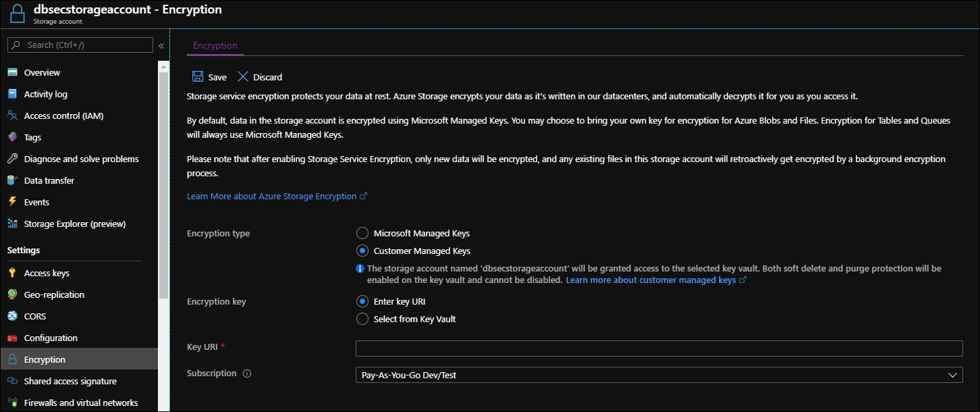The image size is (980, 412).
Task: Click the Data transfer icon
Action: [x=12, y=180]
